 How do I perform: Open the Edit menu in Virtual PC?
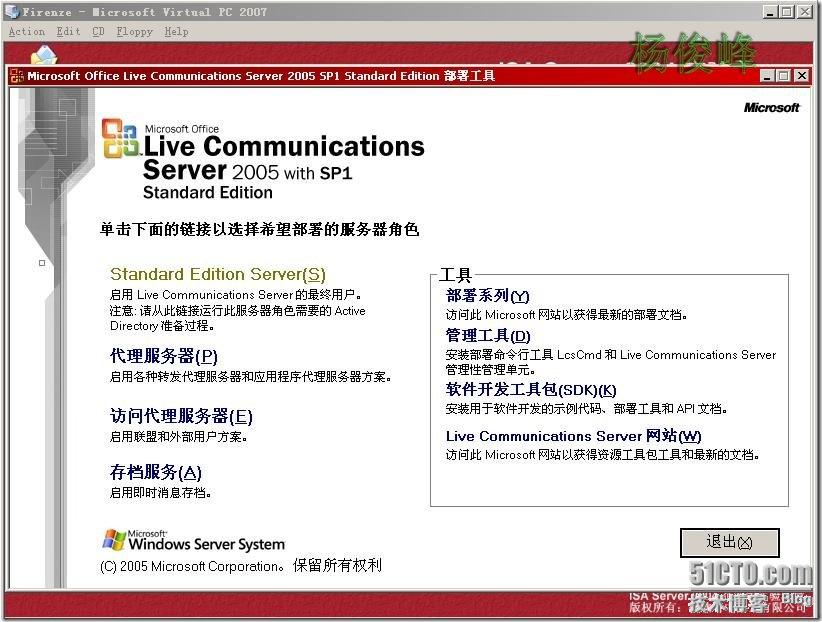tap(68, 31)
